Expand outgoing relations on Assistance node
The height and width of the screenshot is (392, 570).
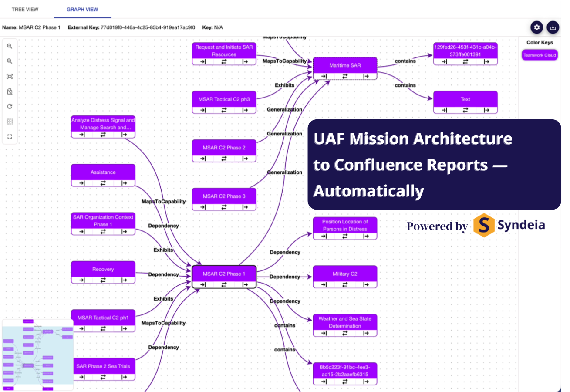[125, 183]
